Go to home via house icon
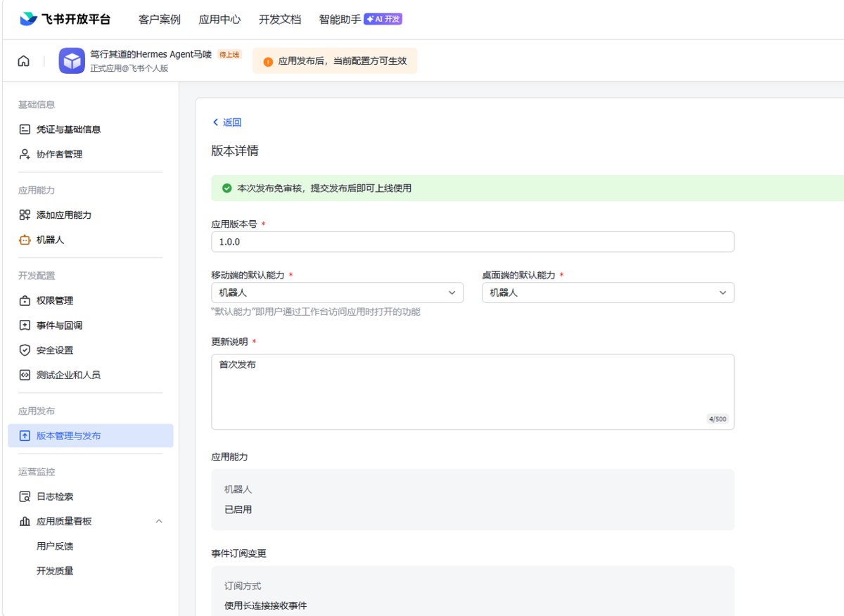The image size is (844, 616). tap(24, 61)
